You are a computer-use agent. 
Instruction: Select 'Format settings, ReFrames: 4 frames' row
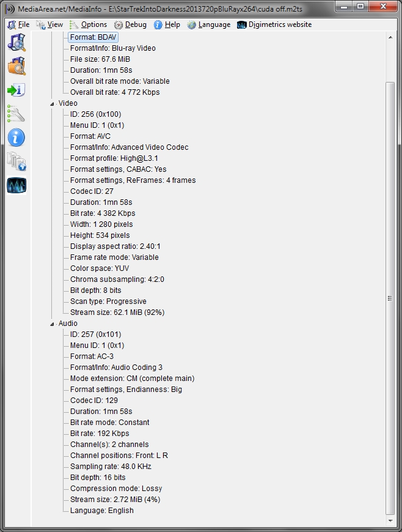(133, 180)
